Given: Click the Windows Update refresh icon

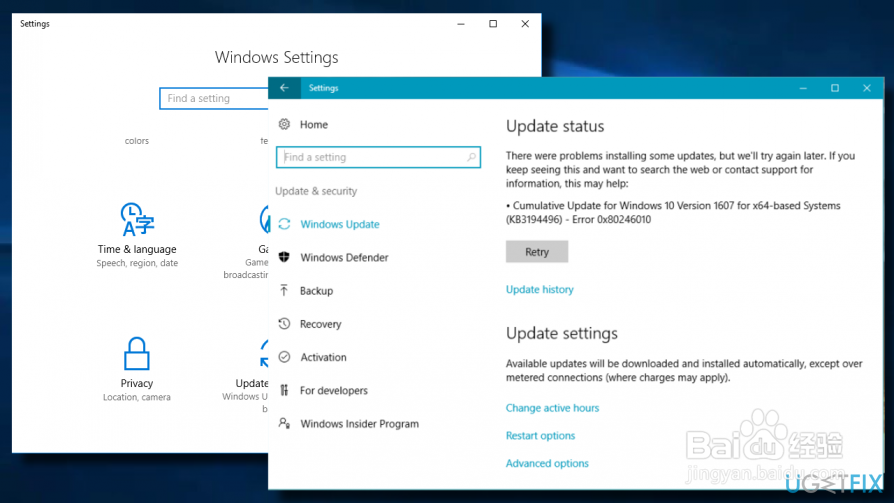Looking at the screenshot, I should (284, 224).
